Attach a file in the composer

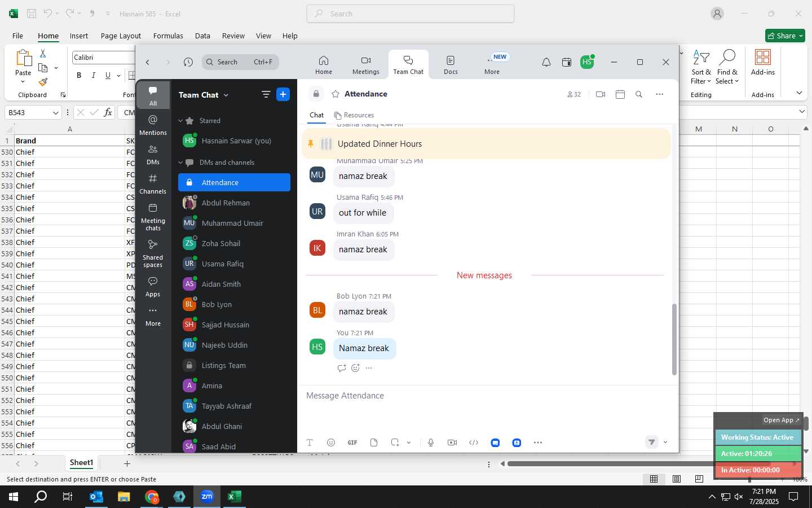pyautogui.click(x=374, y=443)
